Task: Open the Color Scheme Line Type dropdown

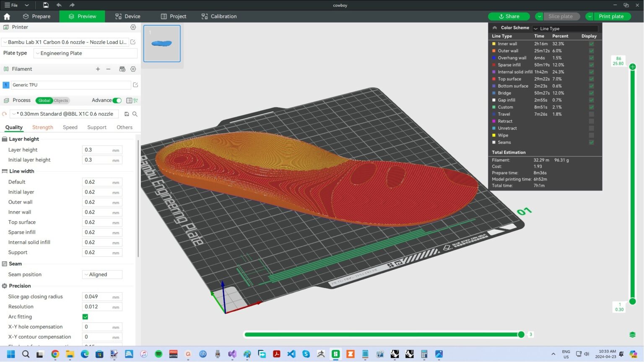Action: [565, 28]
